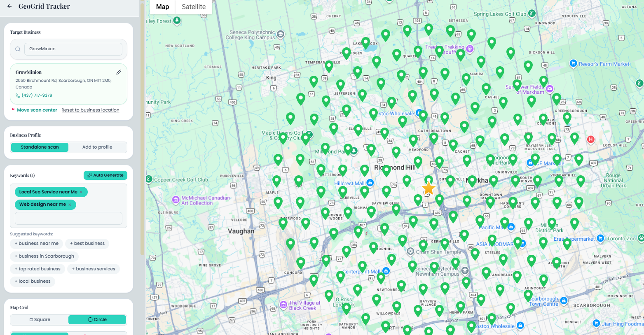Screen dimensions: 644x335
Task: Click the empty keyword entry field
Action: pos(68,219)
